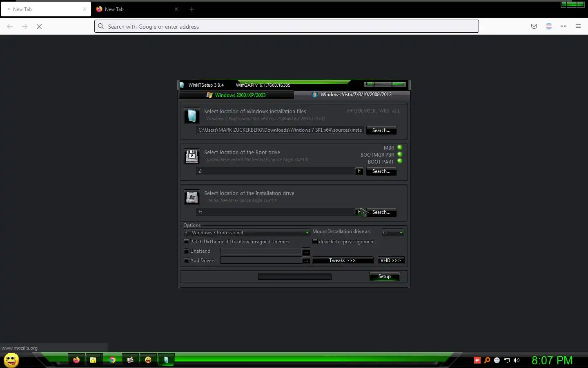This screenshot has height=368, width=588.
Task: Enable drive letter preassignment checkbox
Action: [x=315, y=242]
